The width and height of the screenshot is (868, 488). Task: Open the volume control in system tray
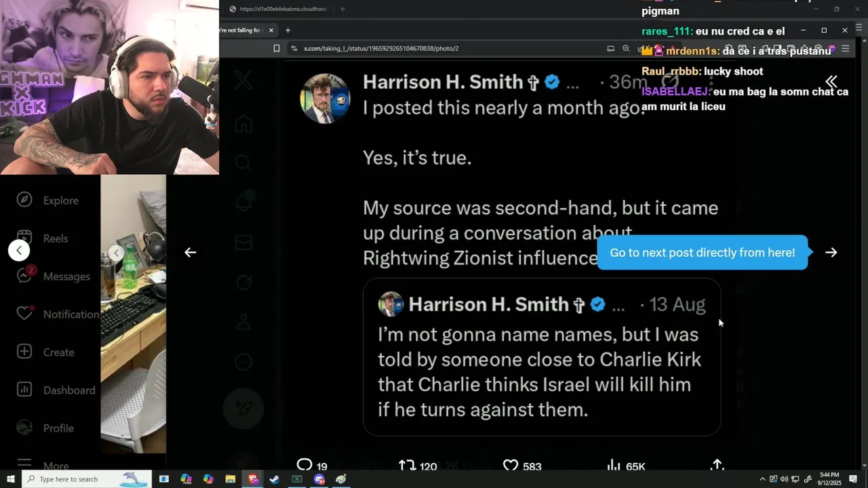pyautogui.click(x=784, y=479)
